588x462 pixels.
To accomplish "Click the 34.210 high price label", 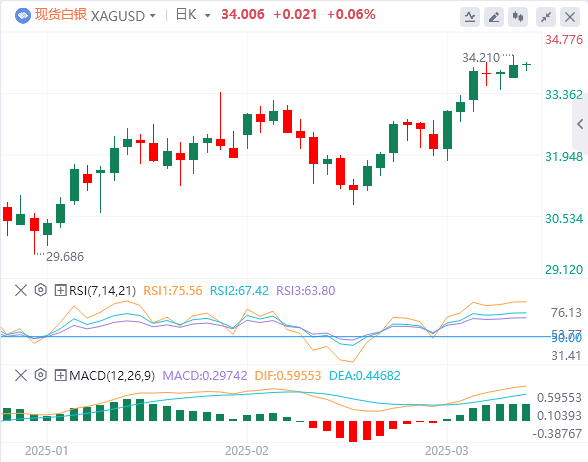I will [x=481, y=58].
